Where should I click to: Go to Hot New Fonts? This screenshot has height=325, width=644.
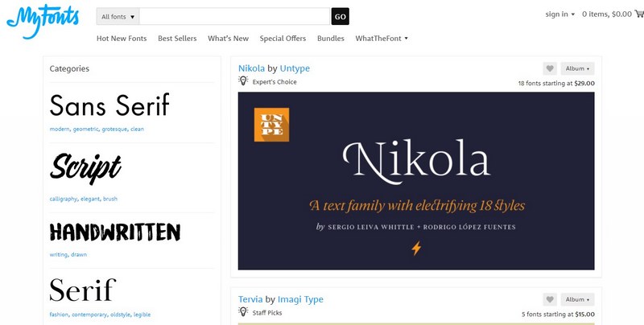click(122, 38)
